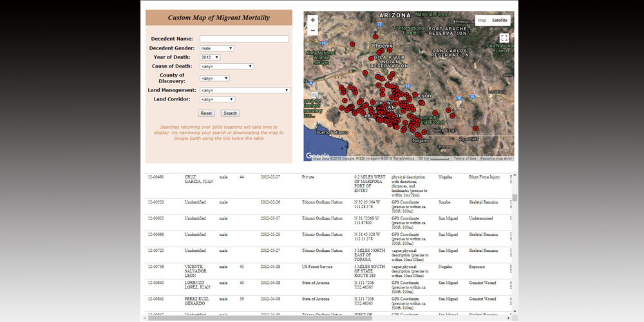Click the right arrow of horizontal scrollbar
Viewport: 644px width, 322px height.
509,318
